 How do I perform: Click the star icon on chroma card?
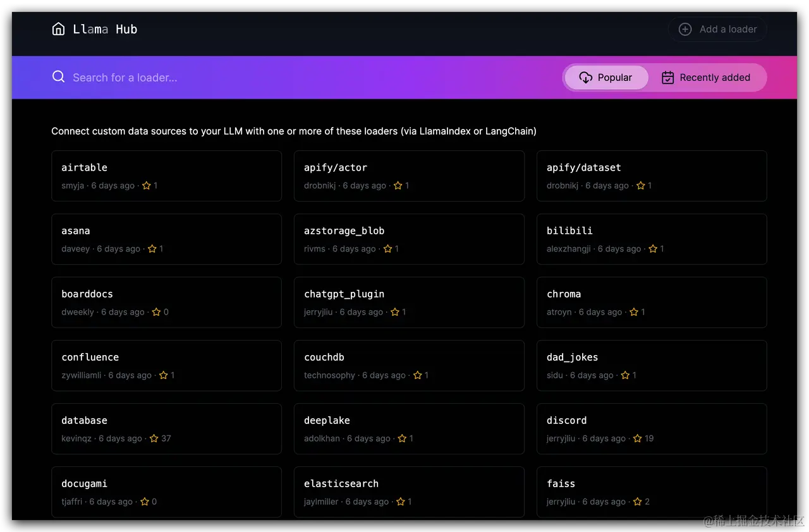point(635,312)
